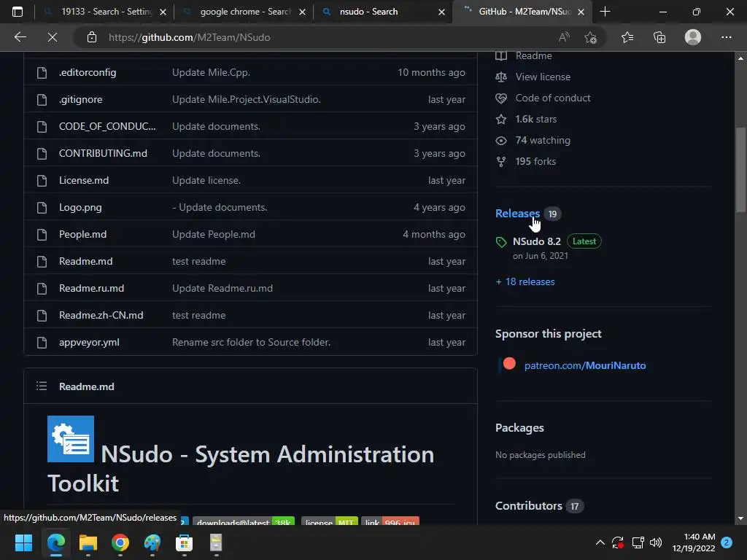Open the notification badge showing 2
The image size is (747, 560).
(727, 542)
